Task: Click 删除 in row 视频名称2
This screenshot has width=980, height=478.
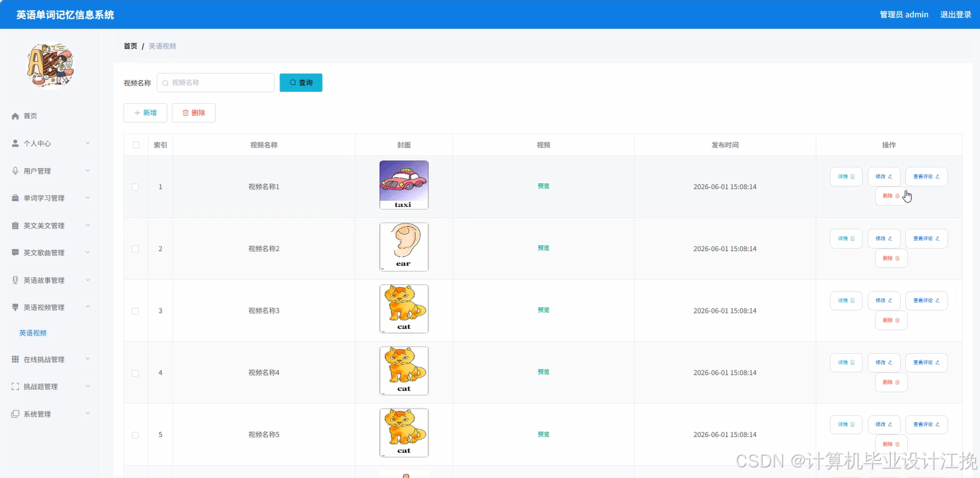Action: pos(891,259)
